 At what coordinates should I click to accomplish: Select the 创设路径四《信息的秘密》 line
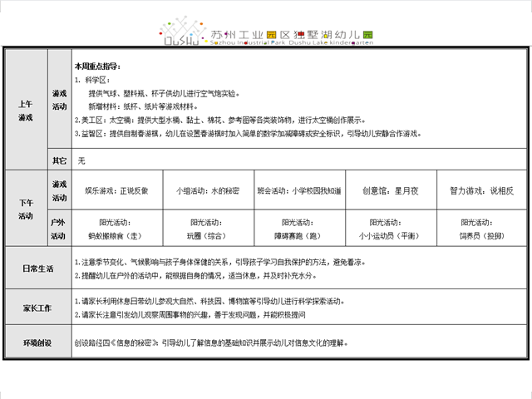pyautogui.click(x=211, y=343)
